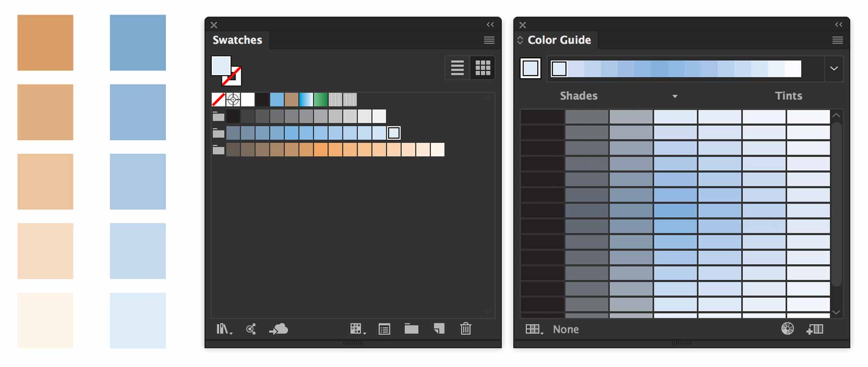Select the blues color group folder
The image size is (868, 367).
(x=218, y=133)
